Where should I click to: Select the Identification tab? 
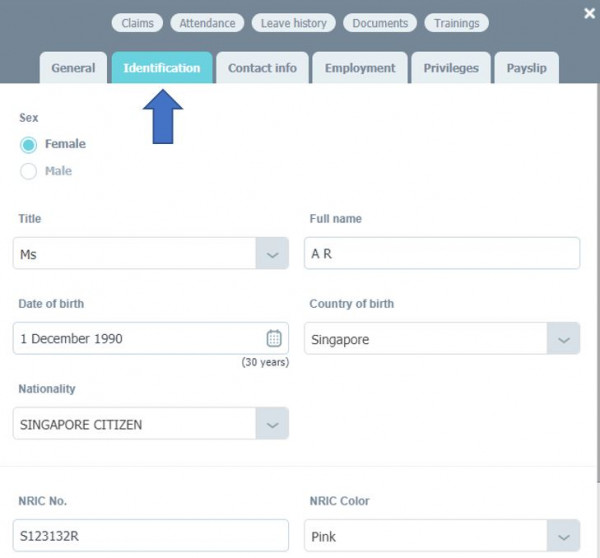pos(161,68)
